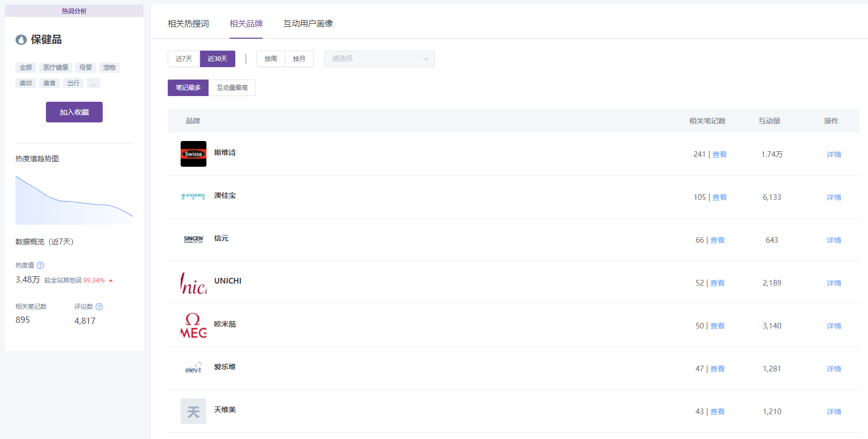The width and height of the screenshot is (868, 439).
Task: Expand more tags with the ... tag
Action: pos(93,83)
